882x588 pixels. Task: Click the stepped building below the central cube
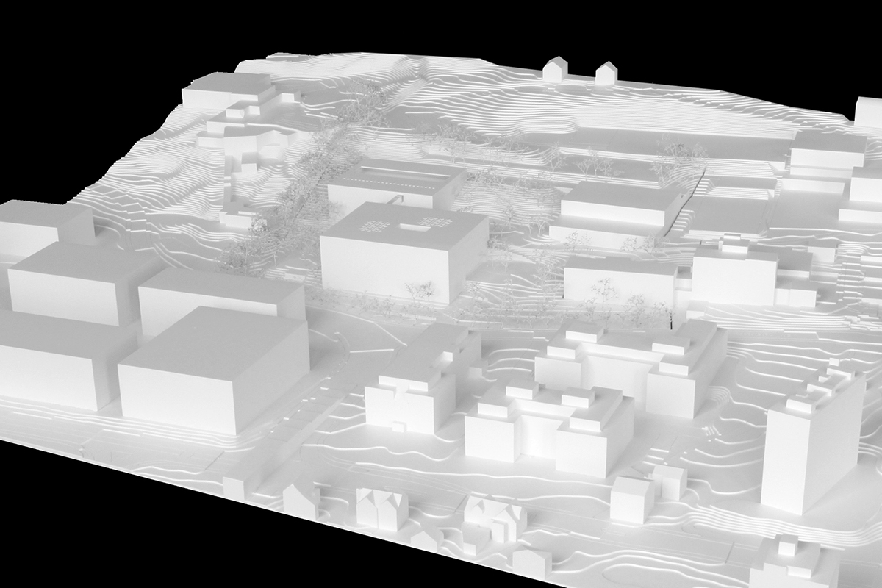point(419,382)
